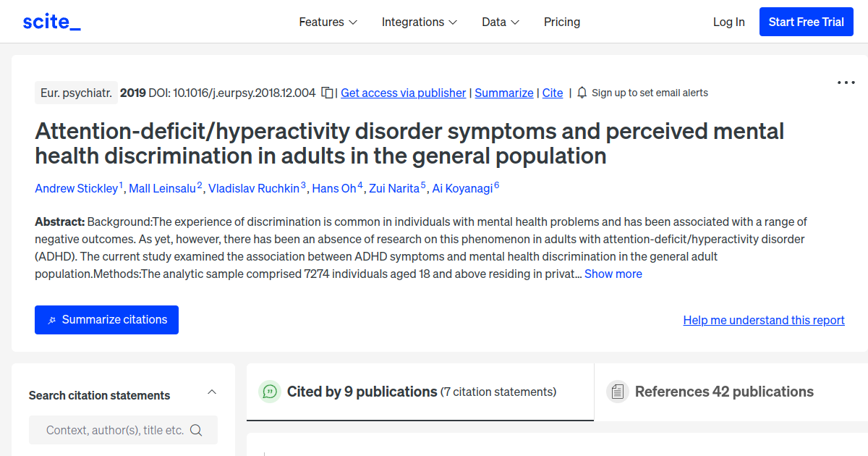
Task: Open the Integrations dropdown
Action: click(420, 22)
